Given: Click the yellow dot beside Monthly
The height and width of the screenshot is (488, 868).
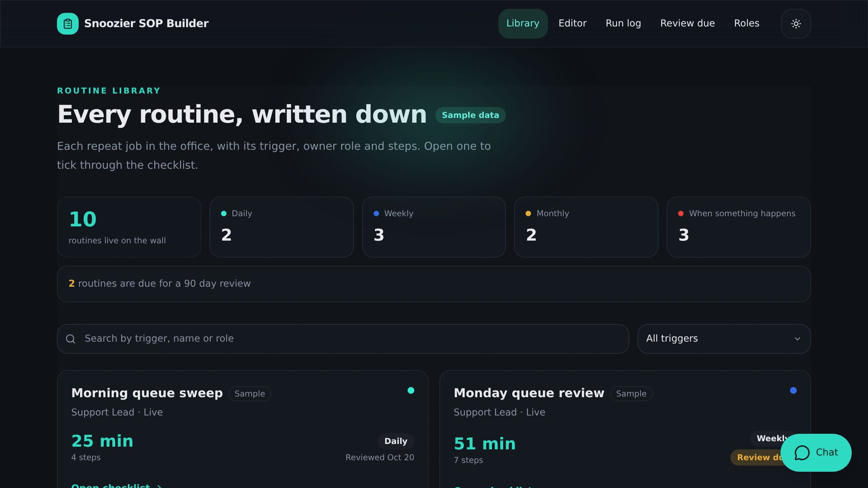Looking at the screenshot, I should 528,213.
